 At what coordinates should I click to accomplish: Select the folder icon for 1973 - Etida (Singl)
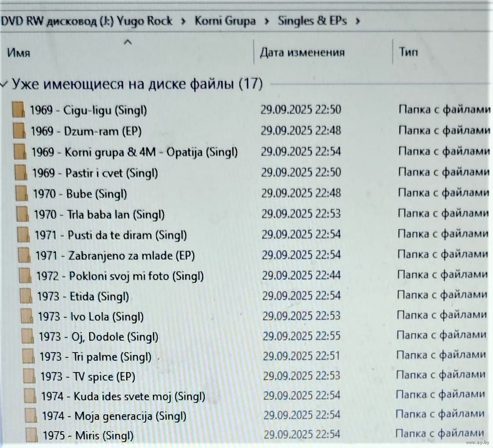coord(26,297)
